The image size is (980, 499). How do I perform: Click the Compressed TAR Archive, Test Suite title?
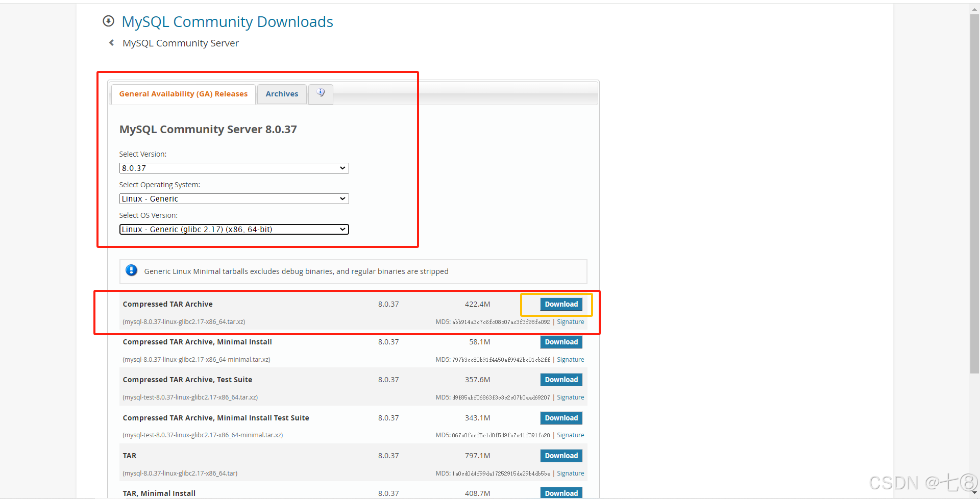pos(187,380)
